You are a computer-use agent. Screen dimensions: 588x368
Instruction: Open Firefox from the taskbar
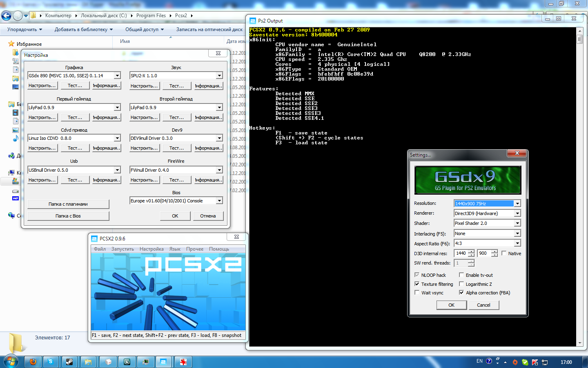click(x=33, y=362)
